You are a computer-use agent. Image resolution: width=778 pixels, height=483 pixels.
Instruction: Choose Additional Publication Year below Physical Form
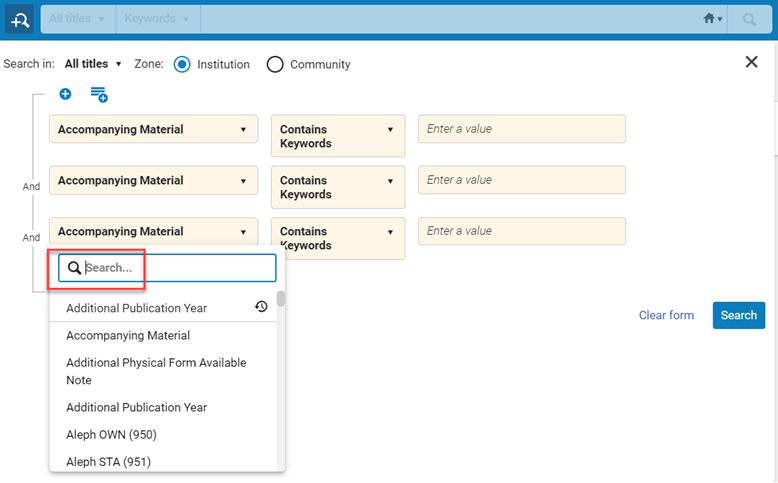pos(163,408)
